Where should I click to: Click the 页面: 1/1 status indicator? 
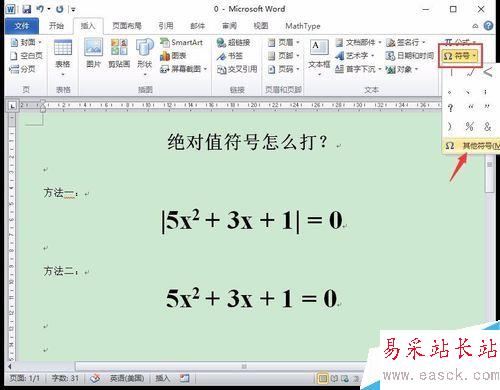click(x=24, y=378)
